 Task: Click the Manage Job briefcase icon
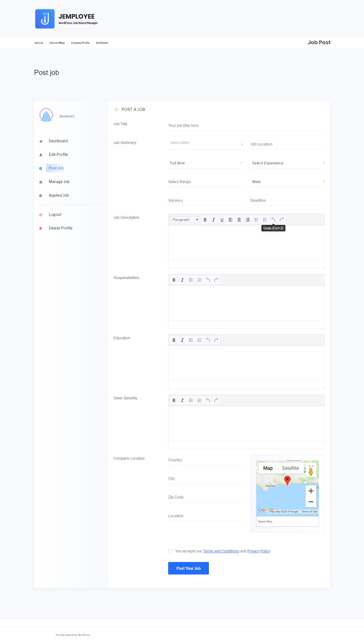pyautogui.click(x=41, y=182)
